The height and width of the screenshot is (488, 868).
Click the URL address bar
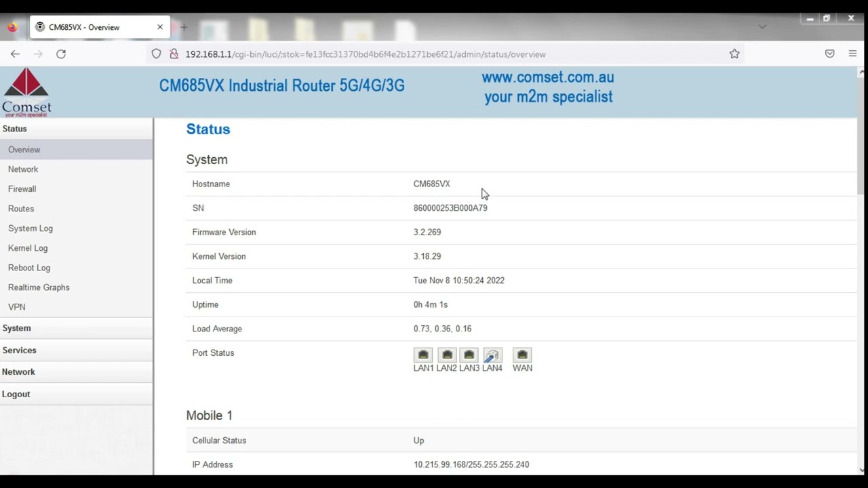click(444, 54)
